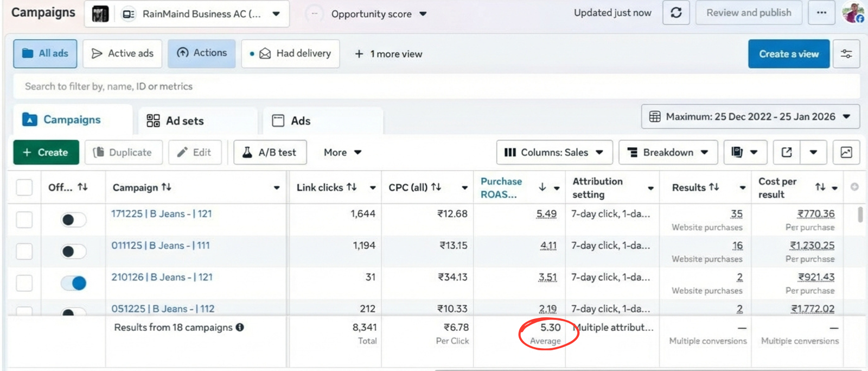Sort Purchase ROAS descending arrow
The height and width of the screenshot is (371, 868).
pos(542,187)
